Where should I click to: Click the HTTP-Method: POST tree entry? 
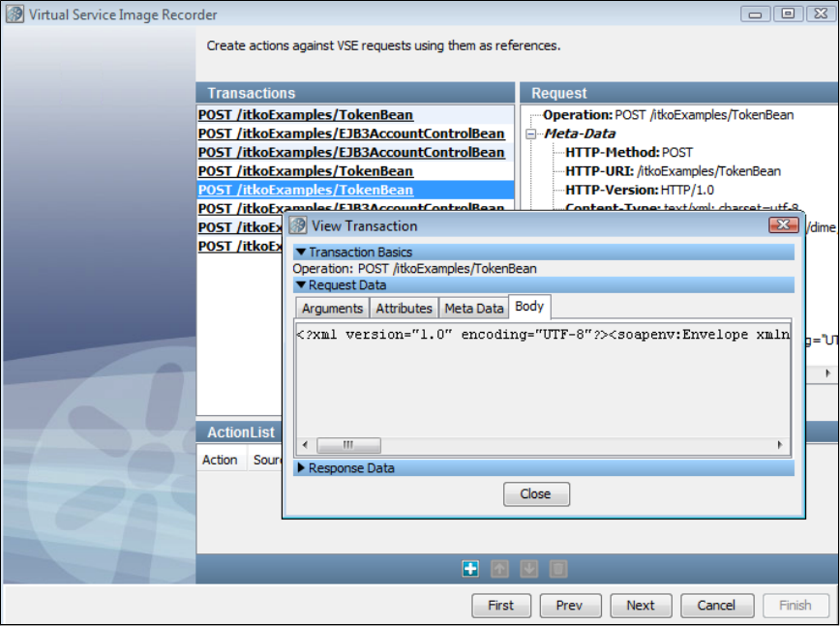629,153
